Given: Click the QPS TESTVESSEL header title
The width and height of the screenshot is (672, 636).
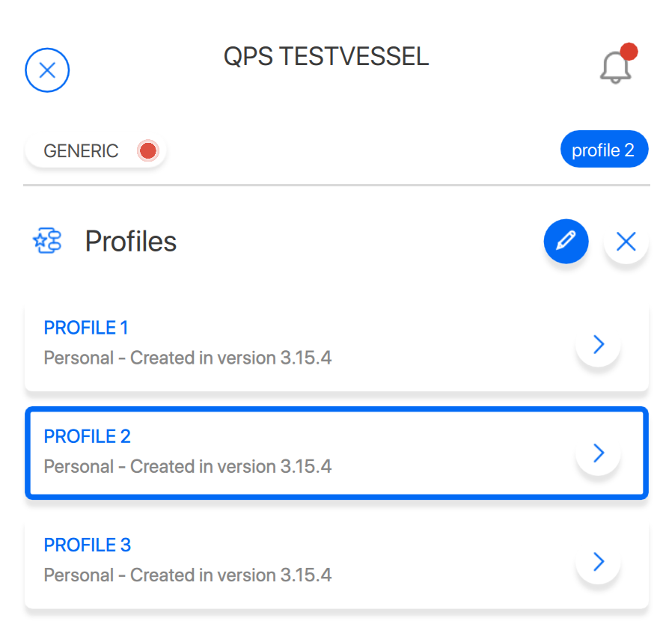Looking at the screenshot, I should [326, 57].
